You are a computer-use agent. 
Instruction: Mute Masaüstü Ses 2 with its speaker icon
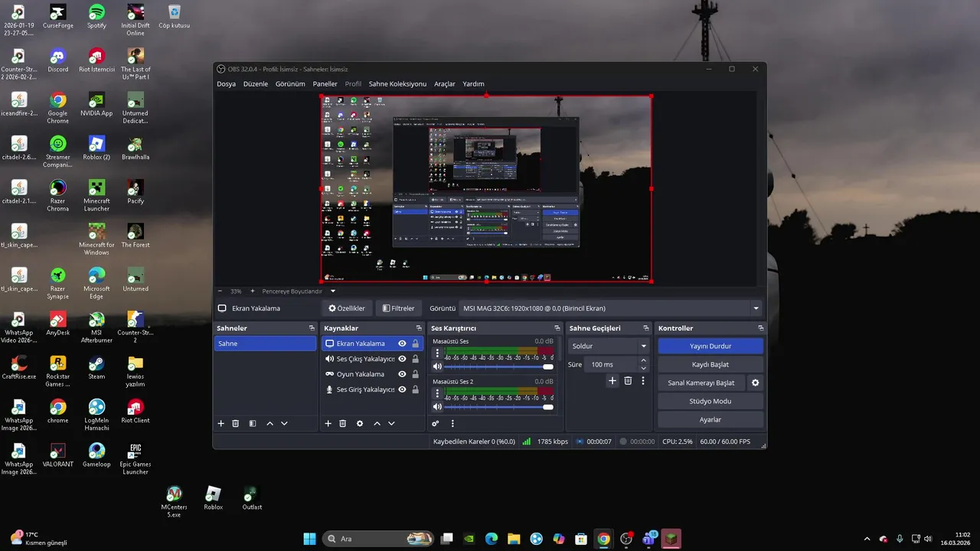tap(437, 407)
